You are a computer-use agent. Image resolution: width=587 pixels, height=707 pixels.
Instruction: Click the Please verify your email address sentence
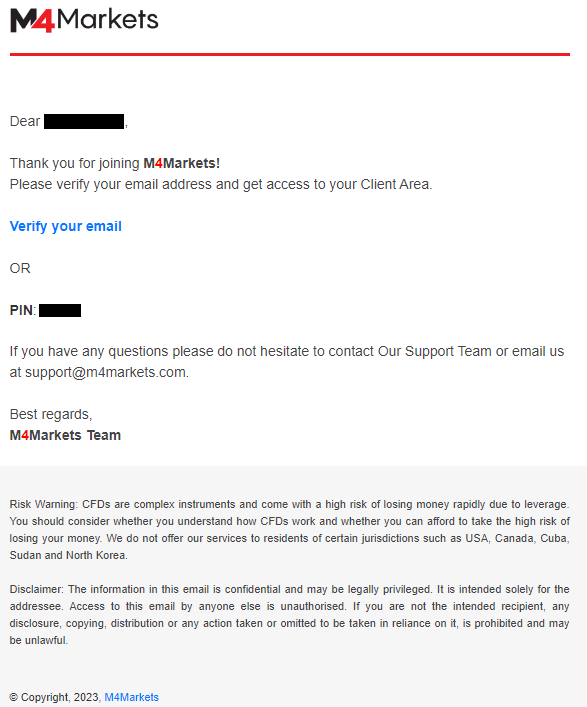click(x=221, y=184)
